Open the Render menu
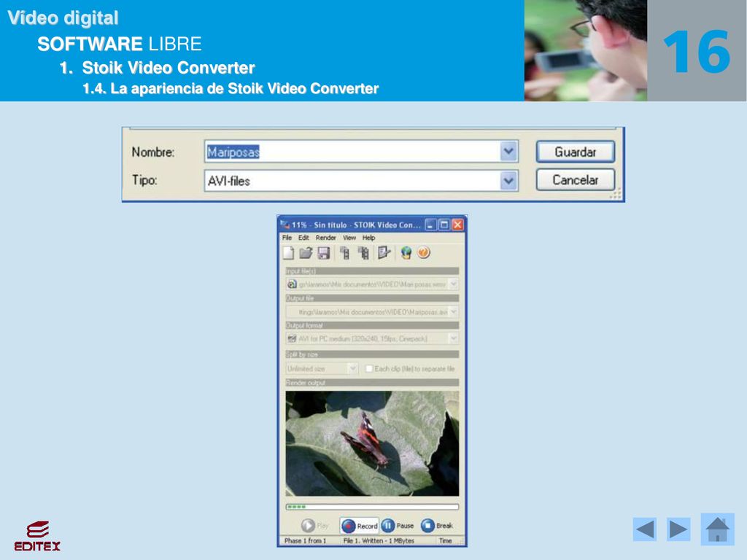The image size is (747, 560). (x=325, y=238)
